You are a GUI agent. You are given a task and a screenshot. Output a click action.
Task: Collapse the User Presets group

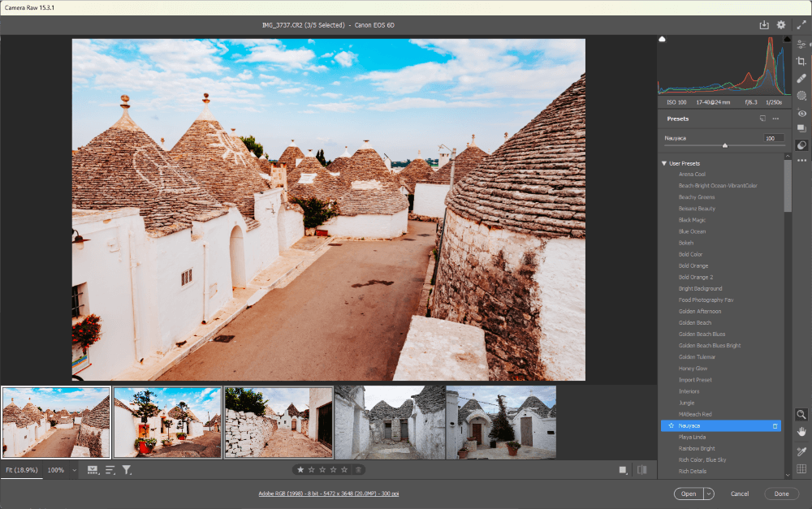663,163
